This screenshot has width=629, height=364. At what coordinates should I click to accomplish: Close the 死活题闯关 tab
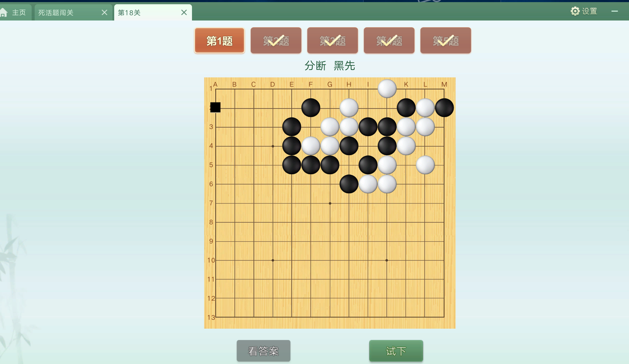click(104, 12)
